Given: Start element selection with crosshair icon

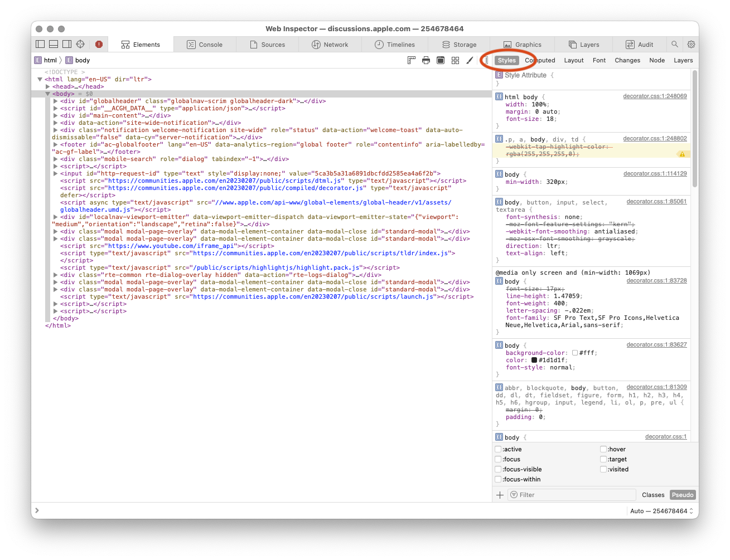Looking at the screenshot, I should click(x=80, y=44).
